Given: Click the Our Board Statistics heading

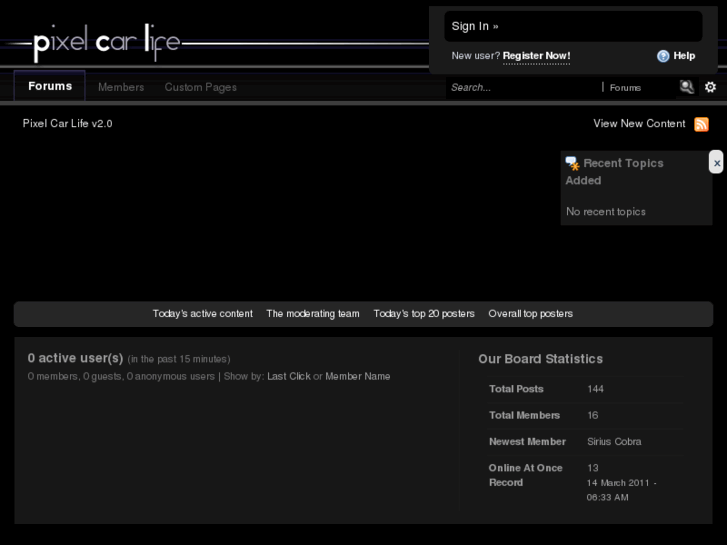Looking at the screenshot, I should pos(541,359).
